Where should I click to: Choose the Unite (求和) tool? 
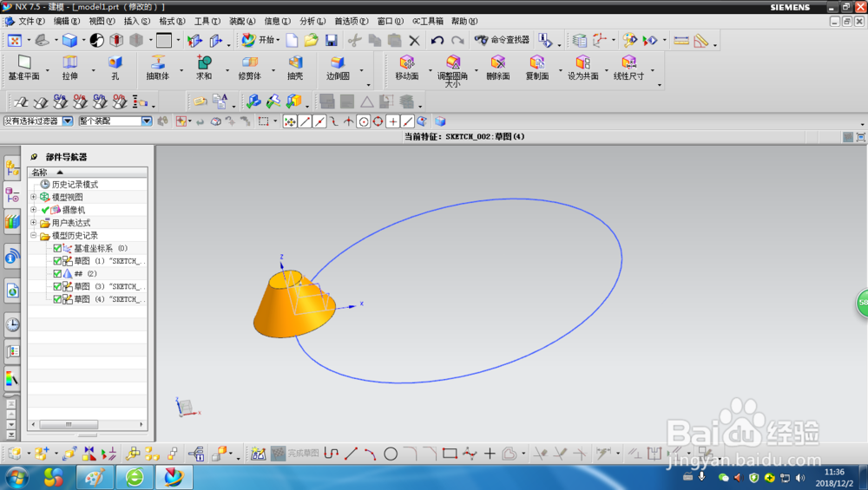click(x=204, y=68)
